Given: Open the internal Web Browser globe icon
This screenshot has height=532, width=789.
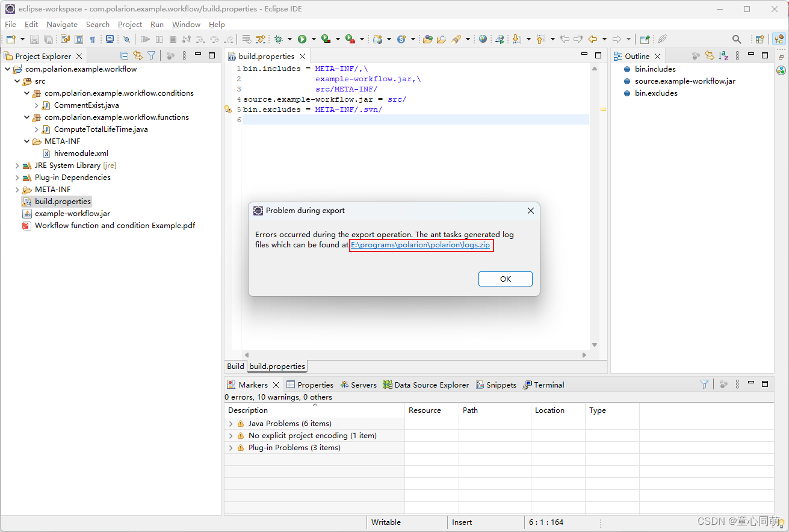Looking at the screenshot, I should (483, 39).
